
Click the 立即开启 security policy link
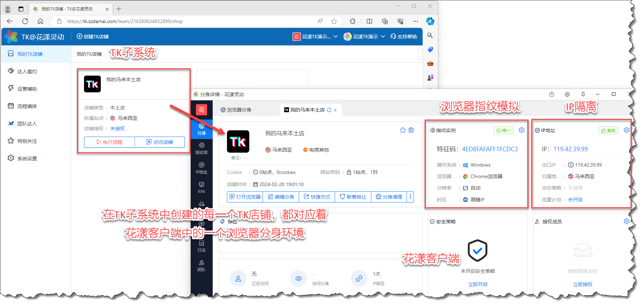click(478, 284)
